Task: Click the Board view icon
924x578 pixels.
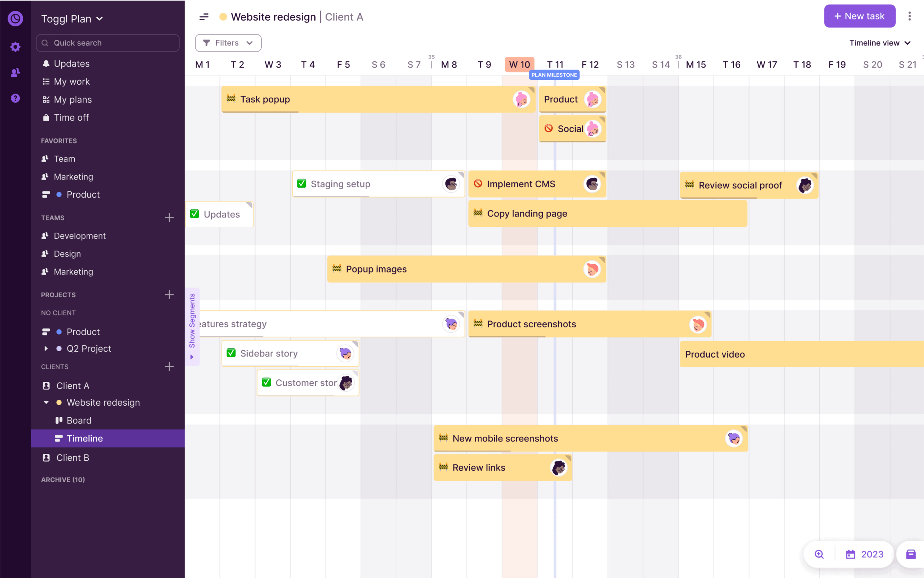Action: point(59,420)
